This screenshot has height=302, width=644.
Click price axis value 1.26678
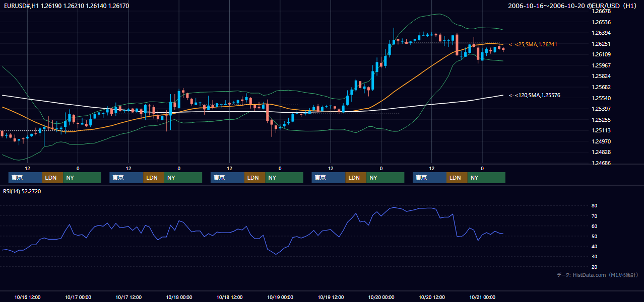601,11
